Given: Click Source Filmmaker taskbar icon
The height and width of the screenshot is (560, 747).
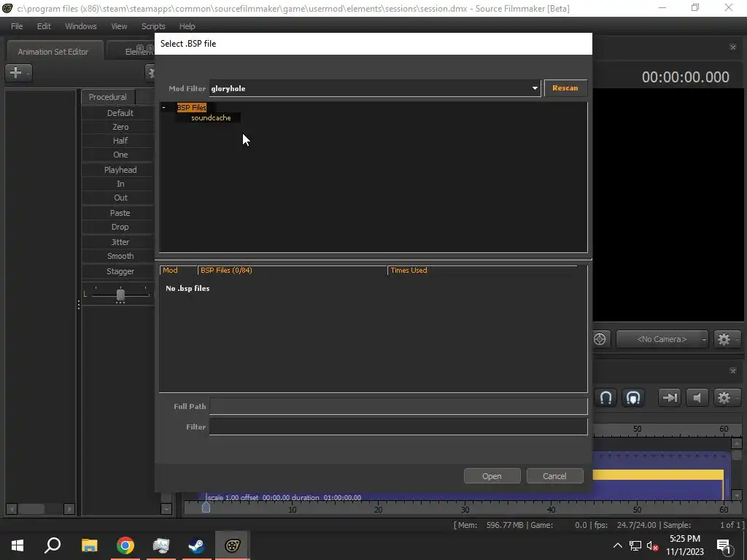Looking at the screenshot, I should click(232, 545).
